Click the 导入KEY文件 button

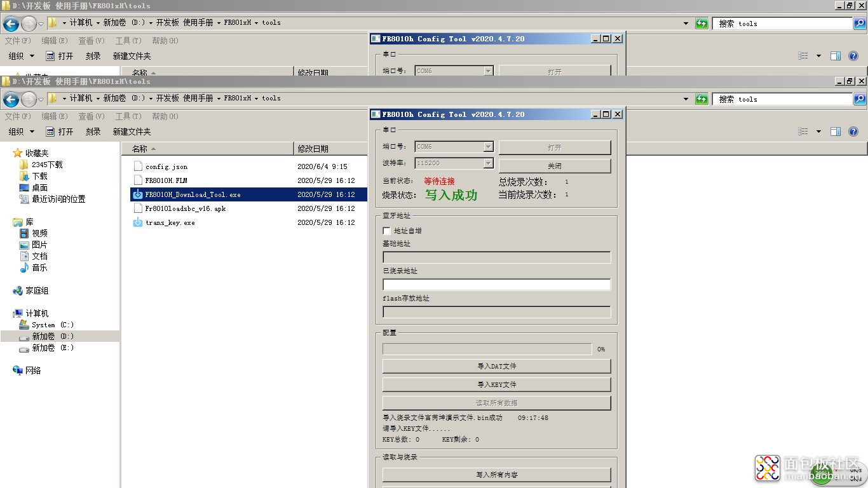click(496, 384)
